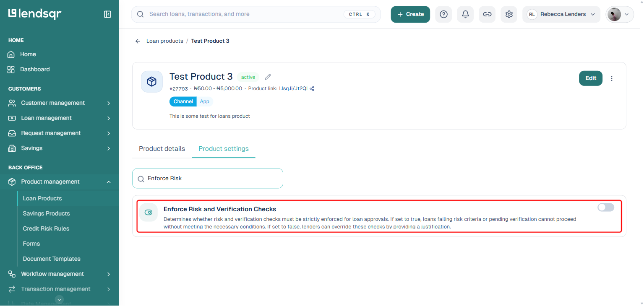This screenshot has width=644, height=306.
Task: Click the user profile avatar photo
Action: coord(614,14)
